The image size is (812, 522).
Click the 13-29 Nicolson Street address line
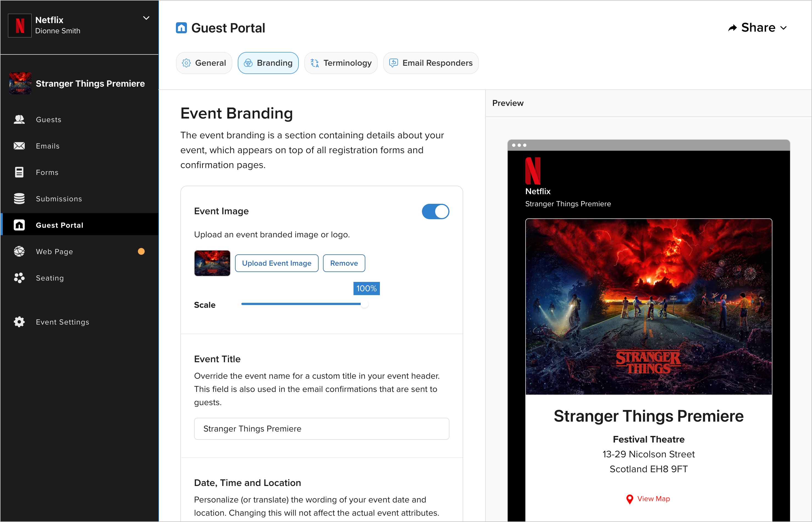[648, 454]
